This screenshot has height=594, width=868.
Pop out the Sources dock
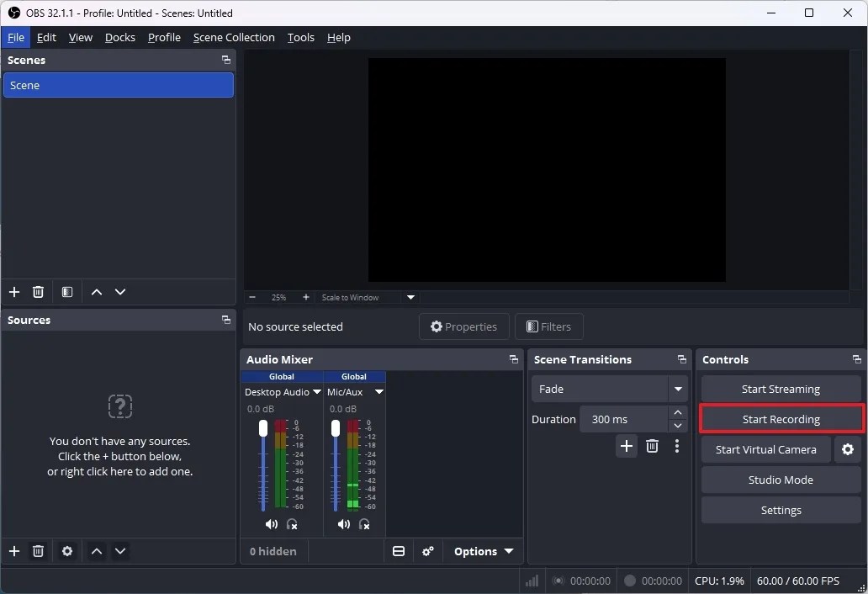(x=226, y=320)
